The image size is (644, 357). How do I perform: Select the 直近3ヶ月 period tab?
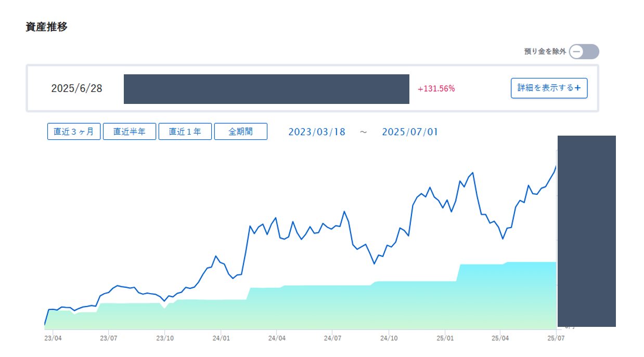(x=74, y=131)
